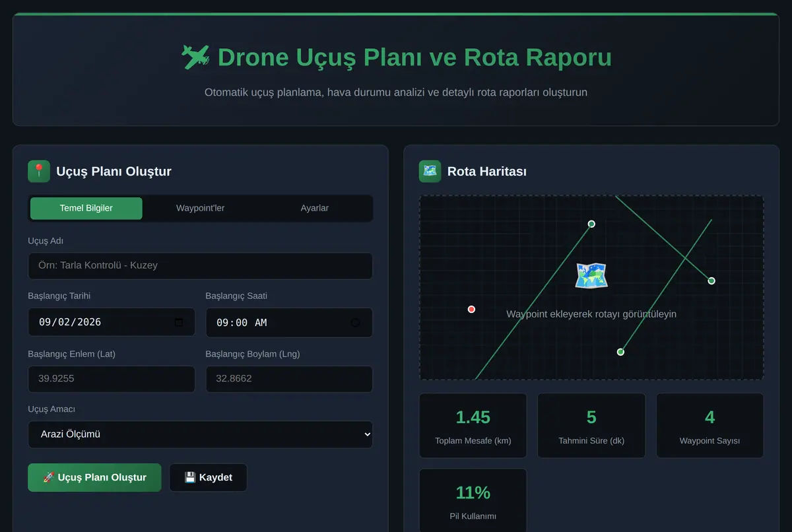The width and height of the screenshot is (792, 532).
Task: Select the top green waypoint marker on the map
Action: 591,224
